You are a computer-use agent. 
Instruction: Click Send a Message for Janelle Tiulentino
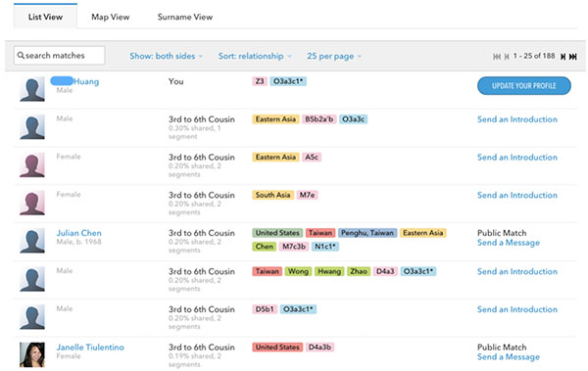(x=508, y=357)
